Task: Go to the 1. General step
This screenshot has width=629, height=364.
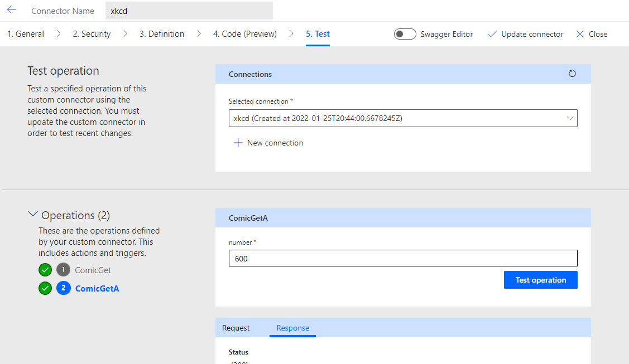Action: (x=26, y=34)
